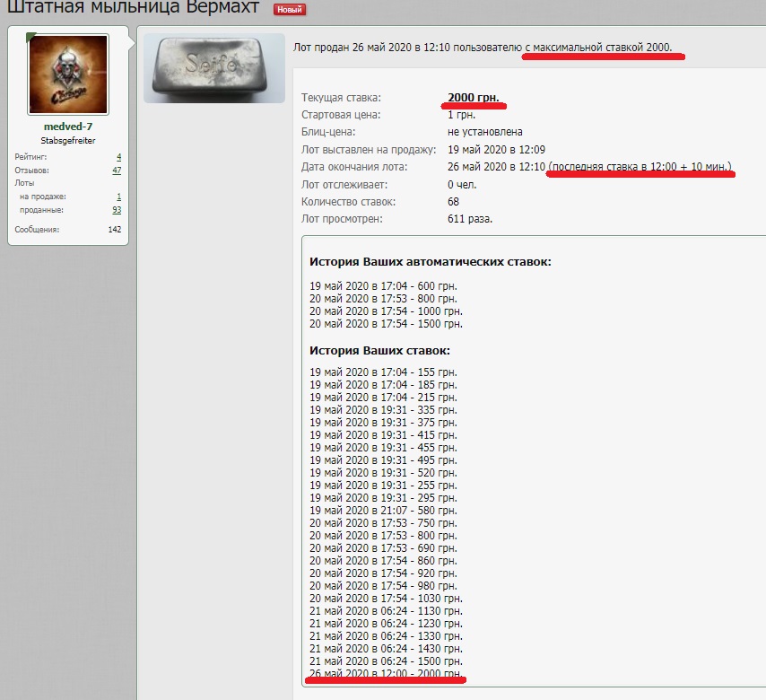Click the heading История Ваших автоматических ставок
Image resolution: width=766 pixels, height=700 pixels.
click(431, 261)
